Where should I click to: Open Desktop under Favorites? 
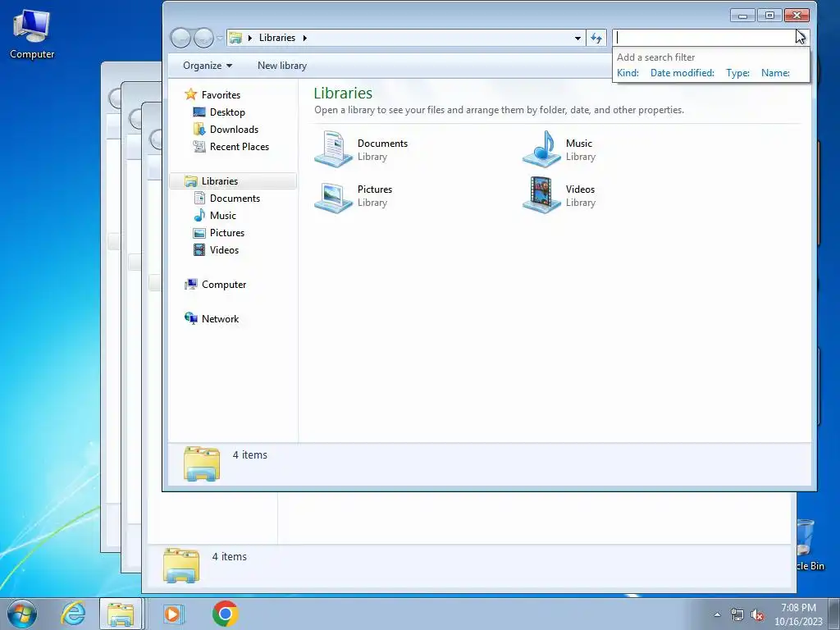(227, 112)
